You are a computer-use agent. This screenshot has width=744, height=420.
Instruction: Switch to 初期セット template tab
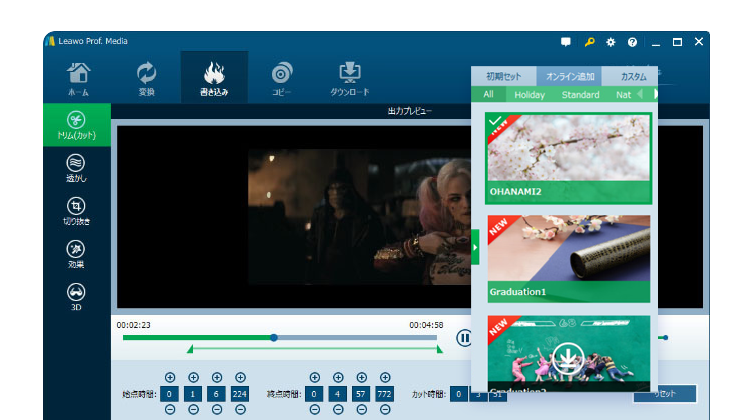coord(503,76)
